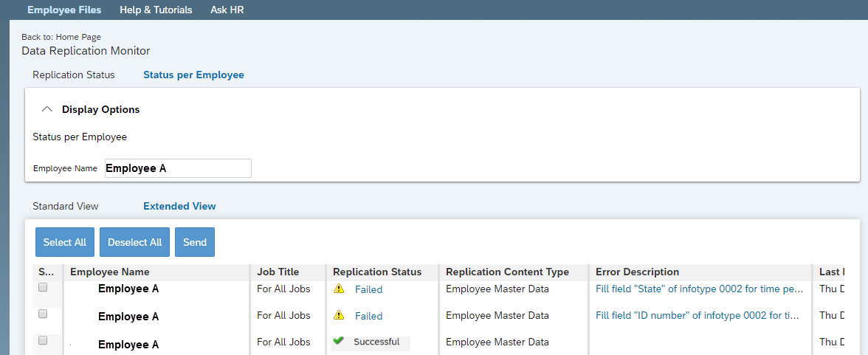Open Help & Tutorials menu
This screenshot has height=355, width=868.
(x=156, y=10)
